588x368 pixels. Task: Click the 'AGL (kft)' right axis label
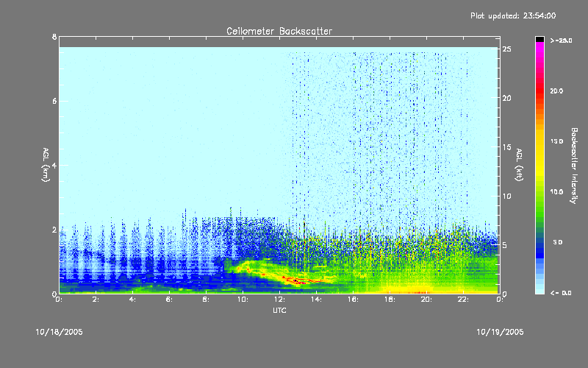tap(520, 165)
